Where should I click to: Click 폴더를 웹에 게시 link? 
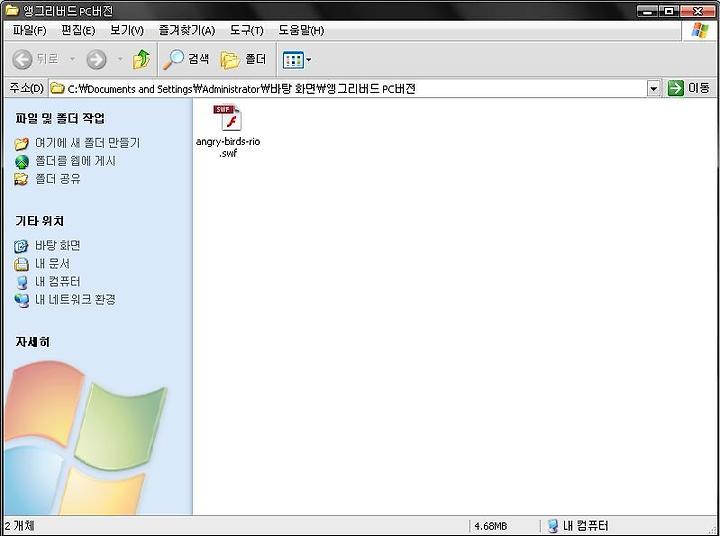[75, 161]
